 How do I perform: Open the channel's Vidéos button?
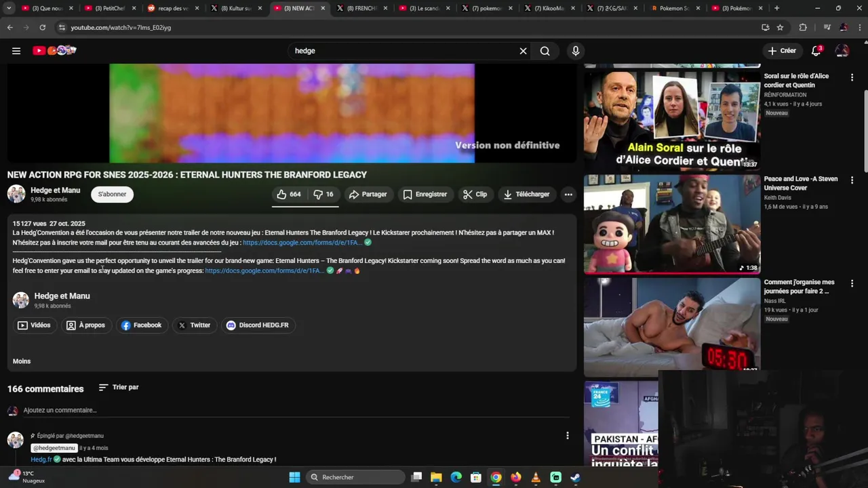34,325
